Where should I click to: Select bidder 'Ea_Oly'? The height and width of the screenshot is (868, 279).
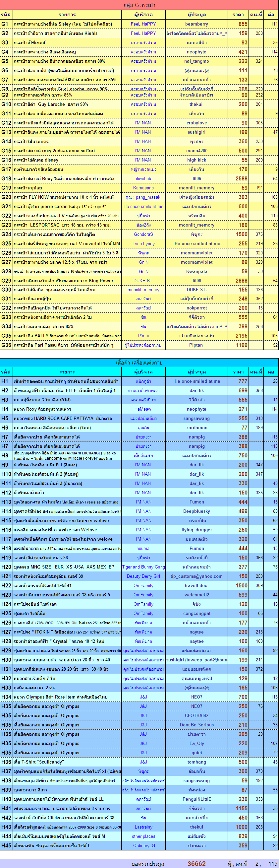(196, 743)
